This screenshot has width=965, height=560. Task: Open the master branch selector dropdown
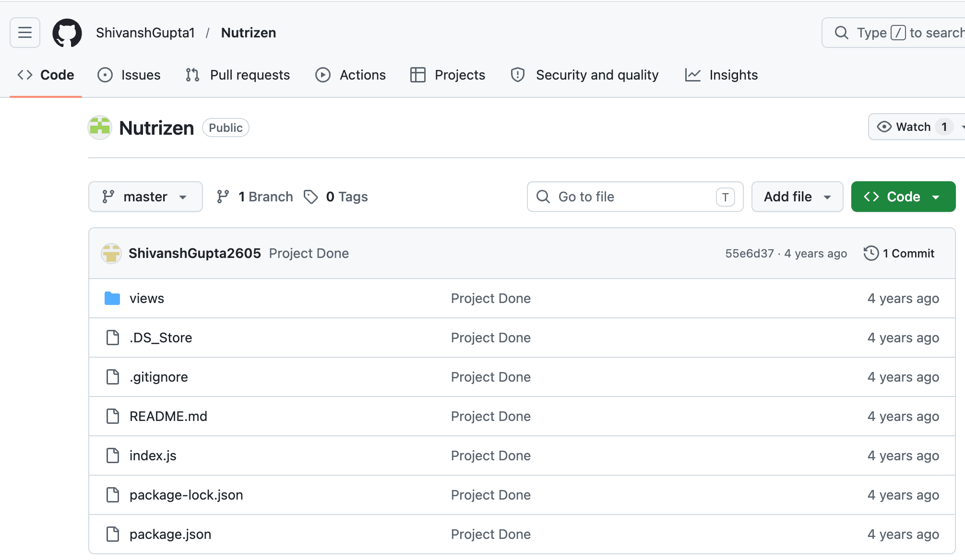pyautogui.click(x=145, y=197)
